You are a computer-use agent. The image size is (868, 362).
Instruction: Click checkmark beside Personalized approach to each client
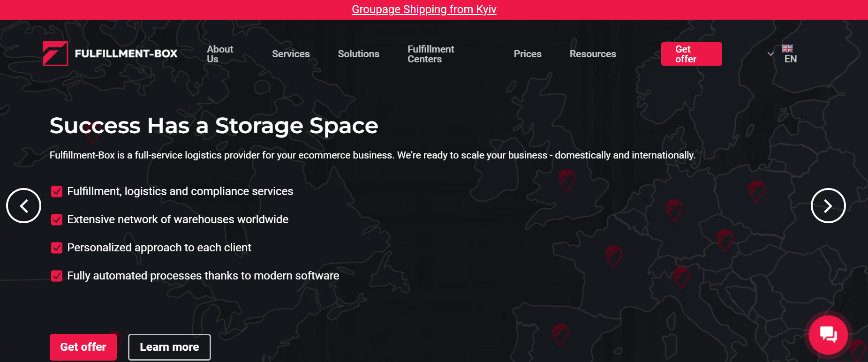point(57,248)
